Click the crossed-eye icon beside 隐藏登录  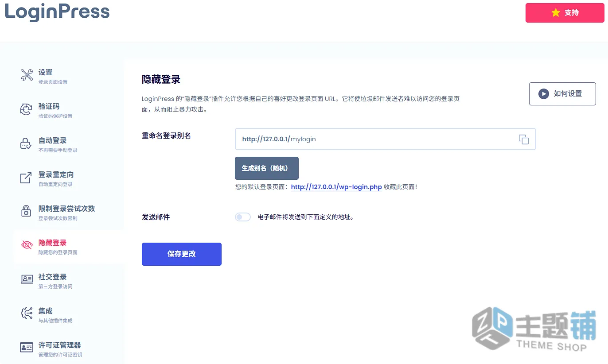pyautogui.click(x=27, y=245)
